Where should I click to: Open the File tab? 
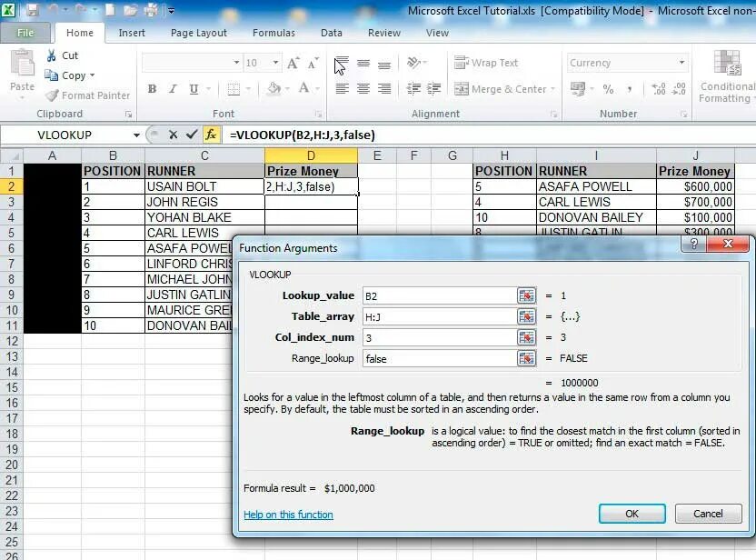click(25, 33)
